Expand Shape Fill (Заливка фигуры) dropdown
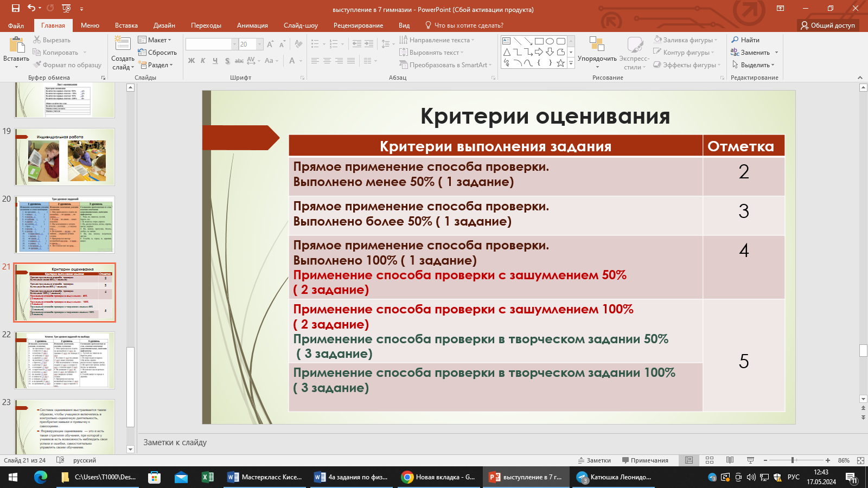 (716, 40)
